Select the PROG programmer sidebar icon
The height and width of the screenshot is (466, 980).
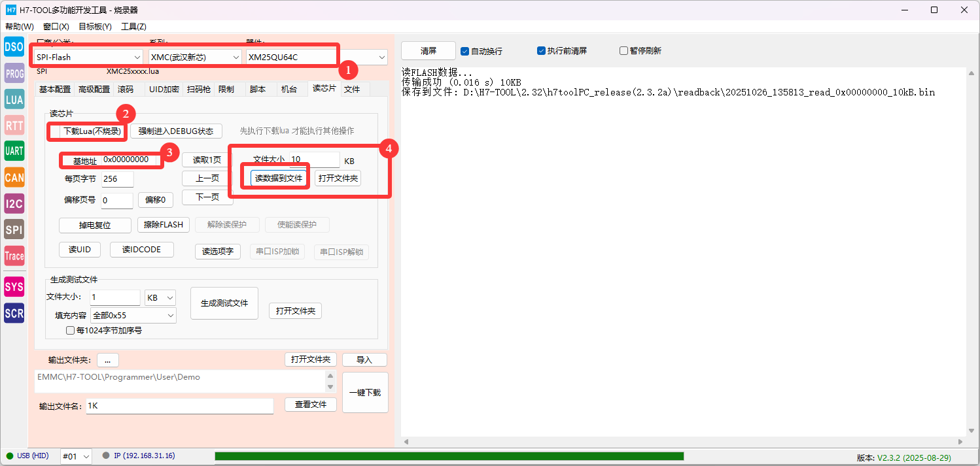point(14,73)
